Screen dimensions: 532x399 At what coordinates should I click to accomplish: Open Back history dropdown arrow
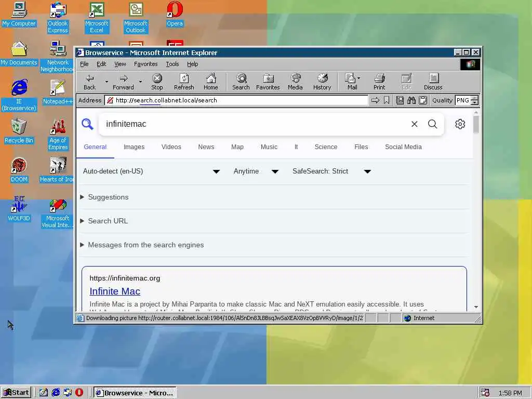[106, 82]
